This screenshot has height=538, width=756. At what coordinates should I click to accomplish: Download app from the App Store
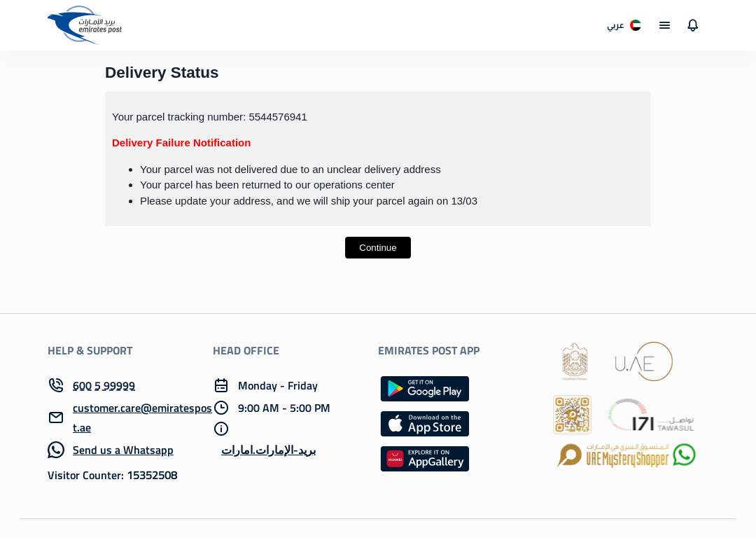click(x=425, y=424)
